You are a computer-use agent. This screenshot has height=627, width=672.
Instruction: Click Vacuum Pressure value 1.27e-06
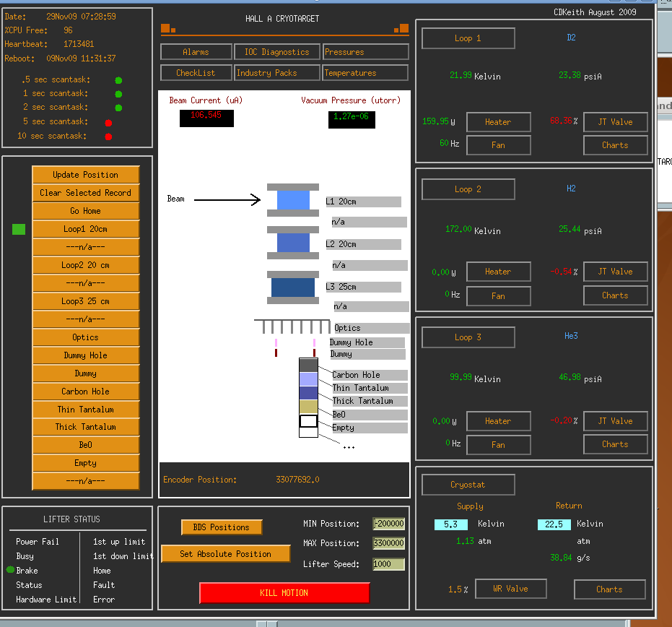coord(352,120)
